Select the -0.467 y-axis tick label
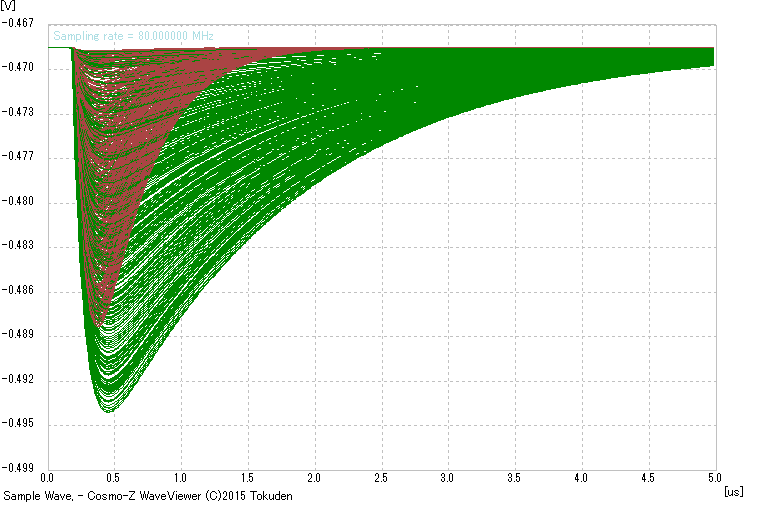Viewport: 764px width, 506px height. (x=21, y=23)
